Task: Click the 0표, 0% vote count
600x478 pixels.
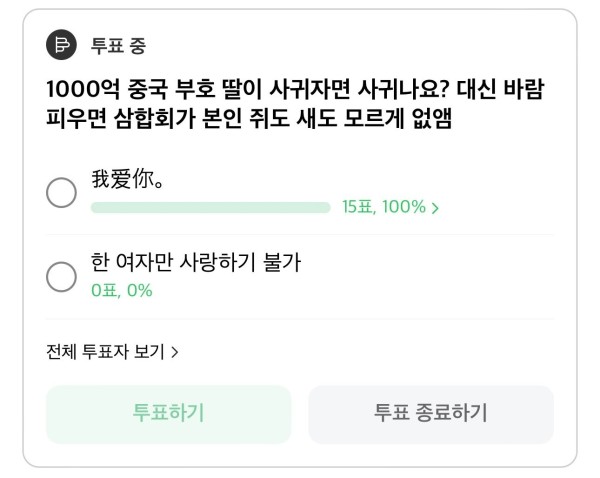Action: (x=122, y=290)
